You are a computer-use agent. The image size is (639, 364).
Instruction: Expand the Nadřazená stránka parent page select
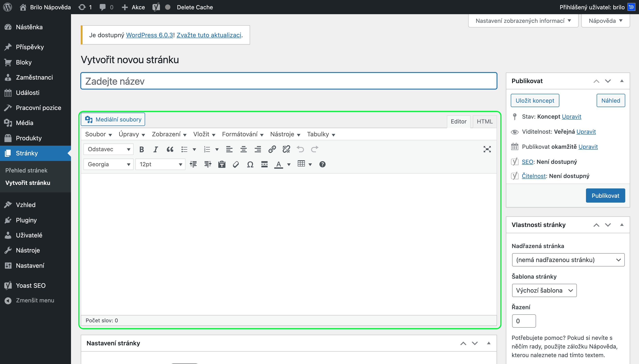coord(568,260)
